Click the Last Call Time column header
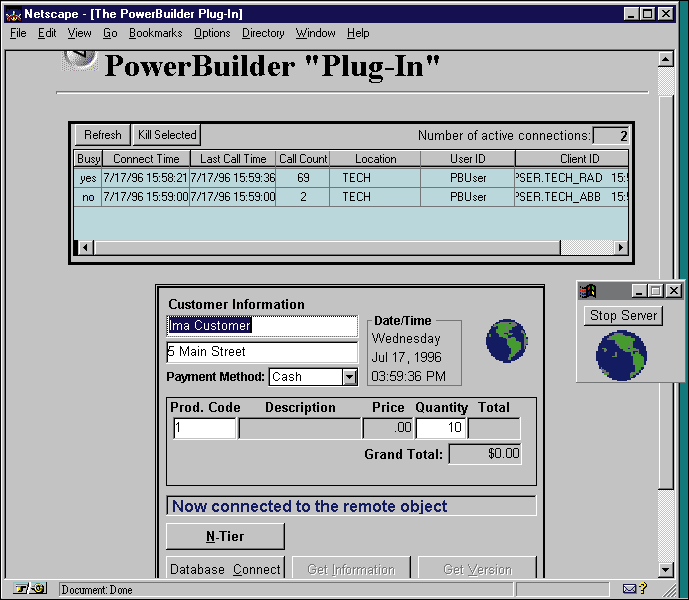 [x=233, y=159]
